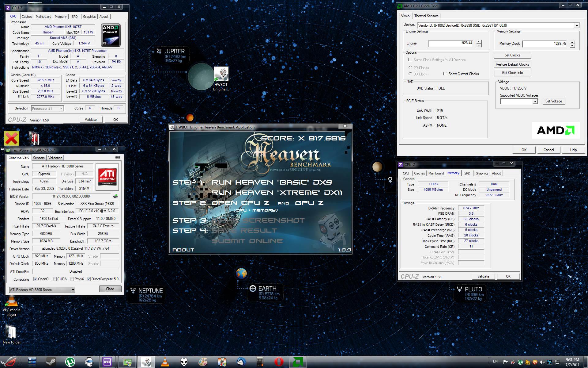
Task: Click Help in AMD GPU Clock Tool
Action: click(573, 150)
